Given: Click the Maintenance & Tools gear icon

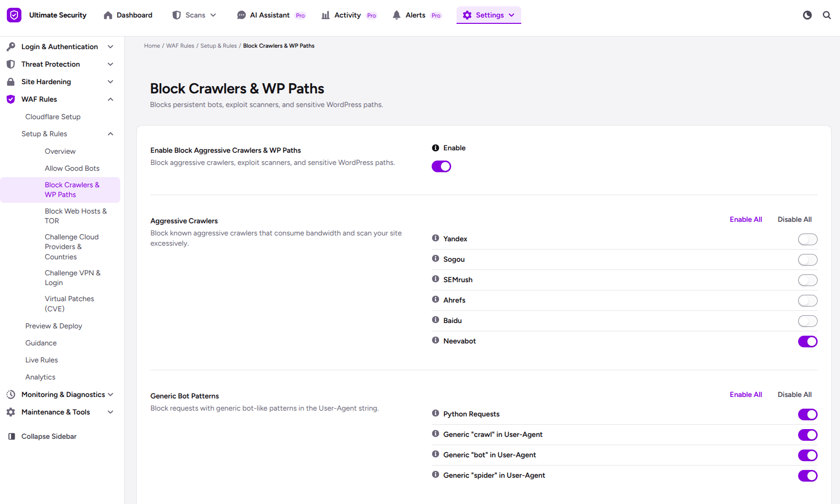Looking at the screenshot, I should pyautogui.click(x=11, y=412).
